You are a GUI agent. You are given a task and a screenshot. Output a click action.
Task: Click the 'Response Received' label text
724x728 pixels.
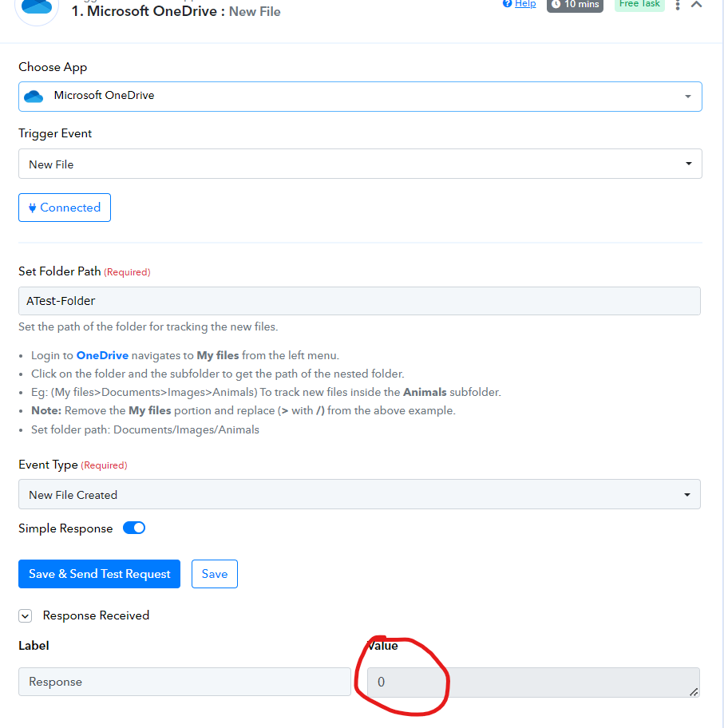[x=96, y=615]
